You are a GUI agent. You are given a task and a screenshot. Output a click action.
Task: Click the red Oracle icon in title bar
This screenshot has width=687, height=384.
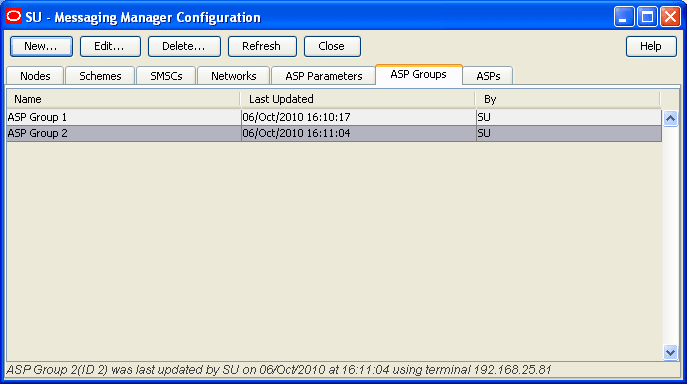coord(14,17)
